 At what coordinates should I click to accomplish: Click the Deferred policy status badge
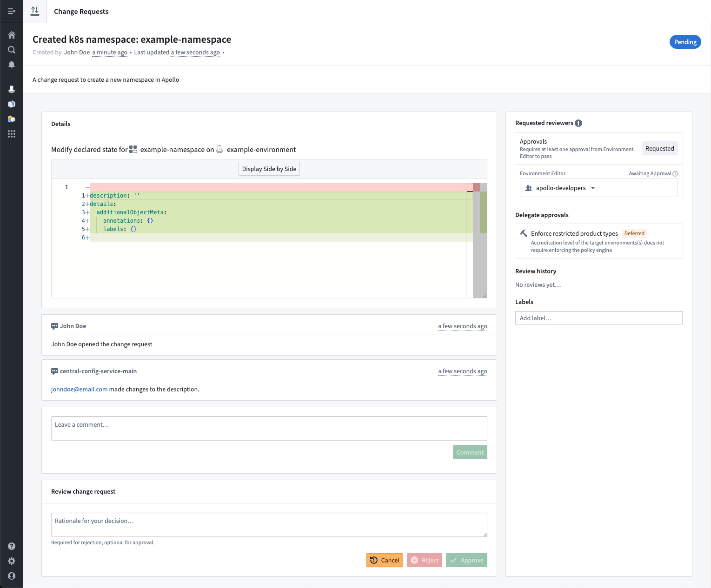click(634, 233)
